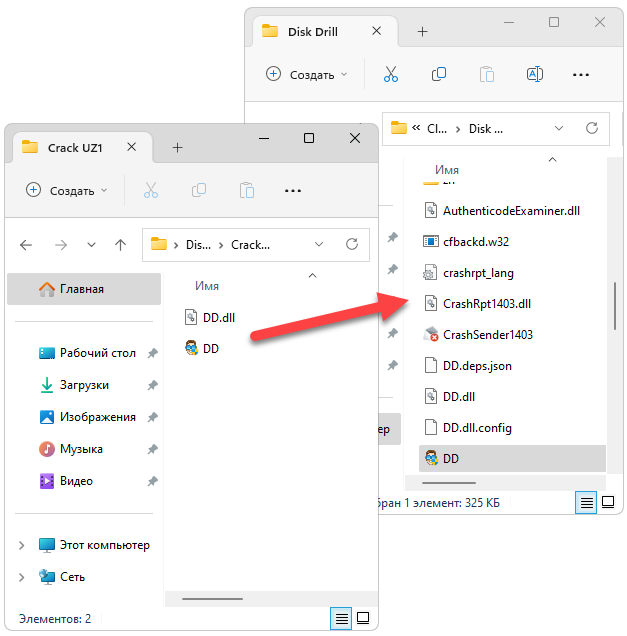Switch Disk Drill window to details view
Viewport: 627px width, 636px height.
[586, 503]
